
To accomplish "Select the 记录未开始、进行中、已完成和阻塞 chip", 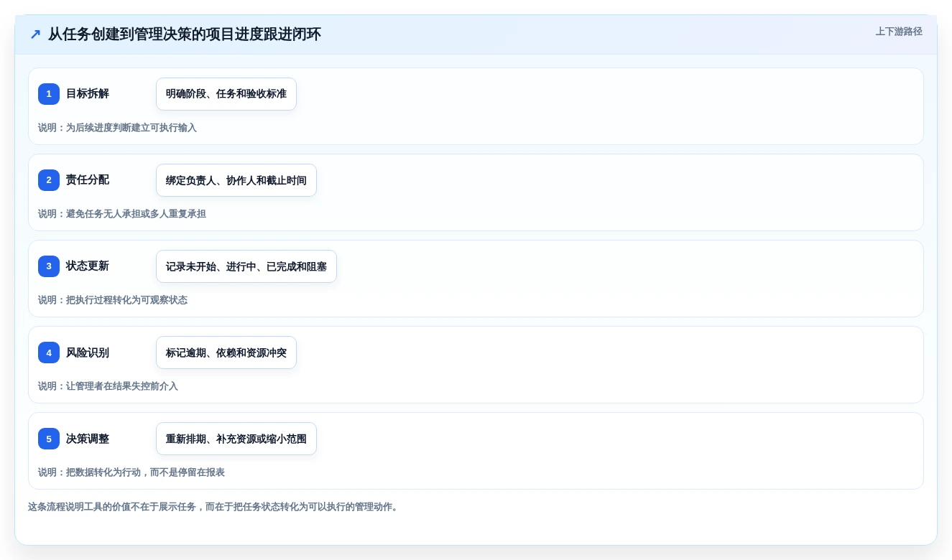I will 246,266.
